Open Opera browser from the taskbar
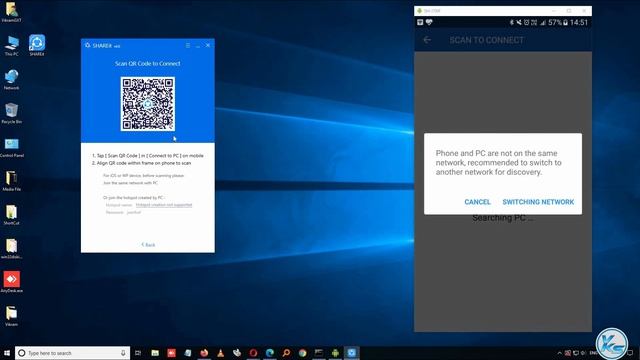640x360 pixels. pyautogui.click(x=253, y=353)
